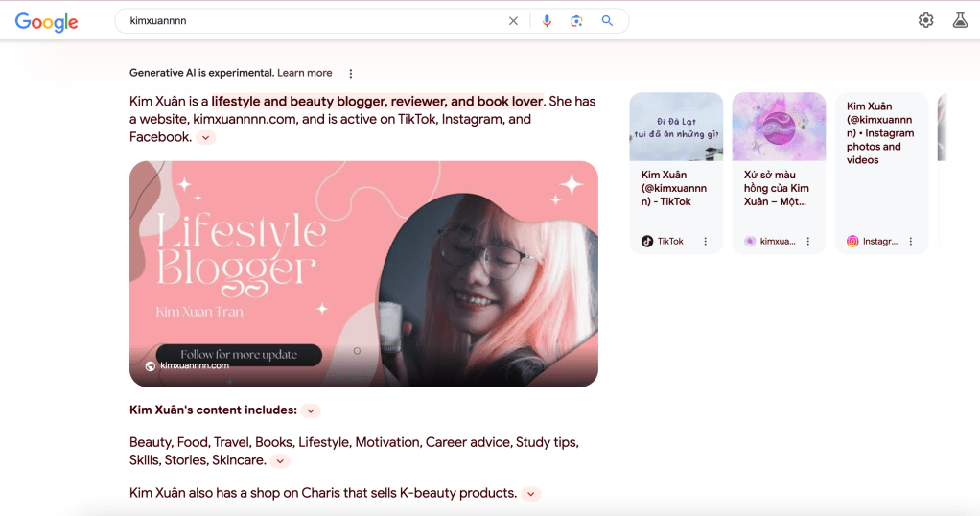Expand the Beauty, Food, Travel list chevron
980x516 pixels.
pyautogui.click(x=279, y=461)
